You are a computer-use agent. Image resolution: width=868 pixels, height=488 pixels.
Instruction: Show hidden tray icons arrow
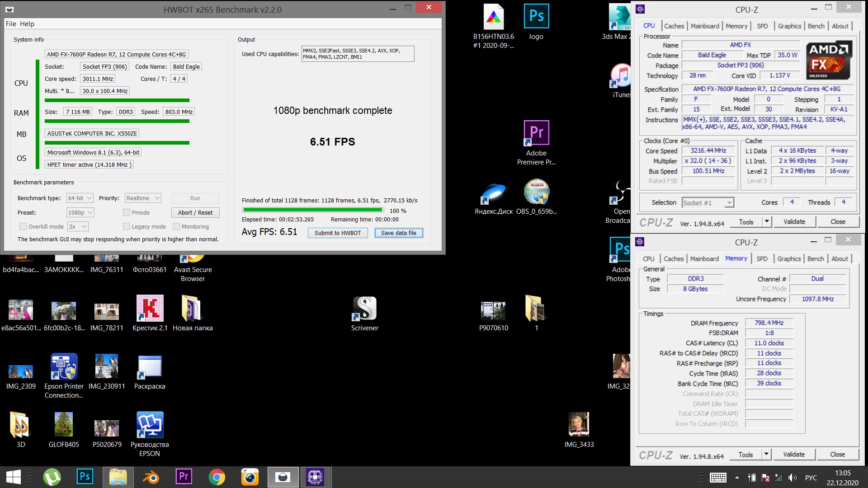737,478
